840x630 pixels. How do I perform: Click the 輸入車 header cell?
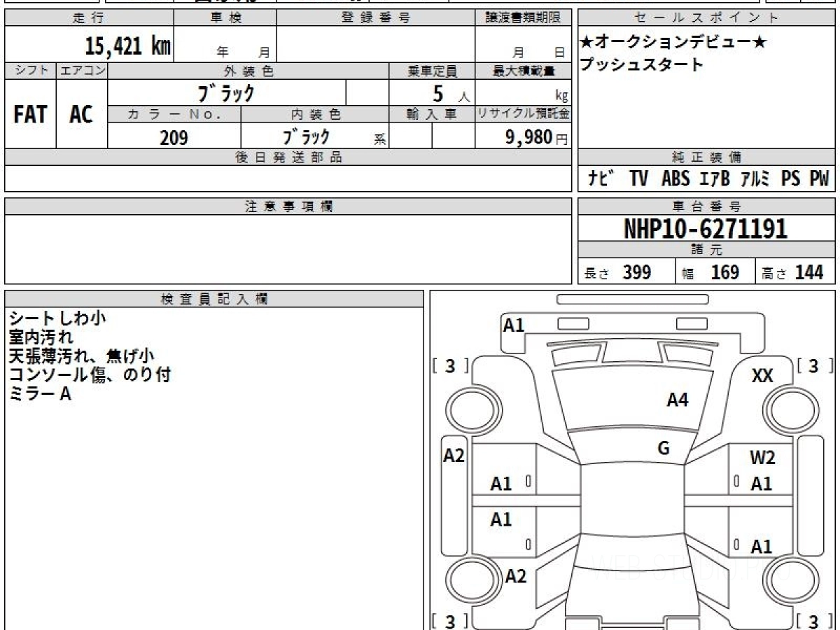point(432,114)
